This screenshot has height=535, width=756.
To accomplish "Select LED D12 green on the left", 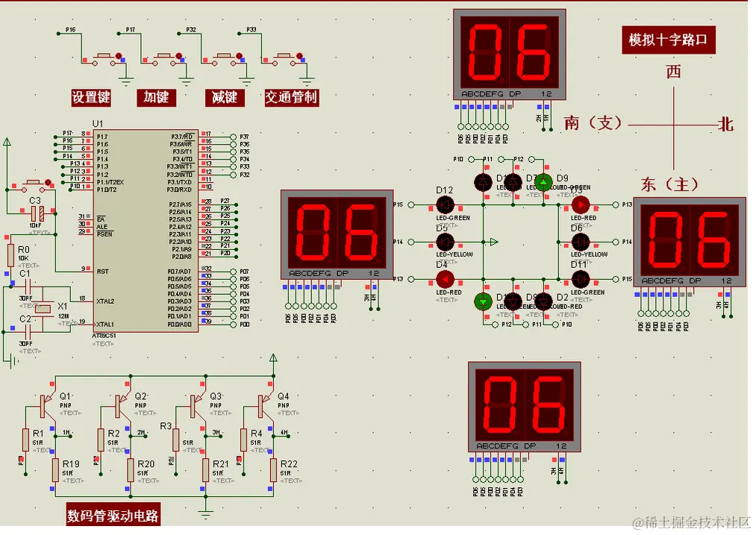I will [x=445, y=205].
